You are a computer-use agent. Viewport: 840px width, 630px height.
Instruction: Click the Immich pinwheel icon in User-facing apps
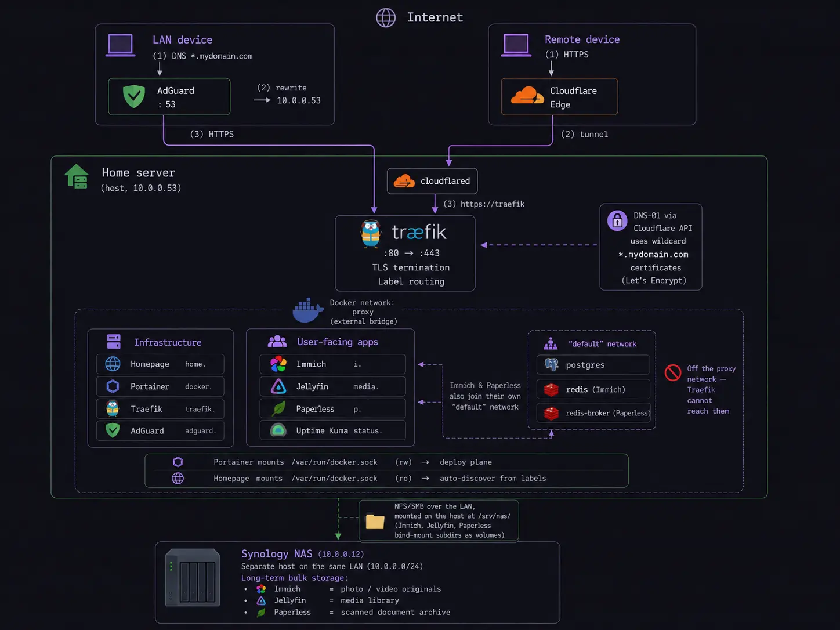tap(278, 364)
